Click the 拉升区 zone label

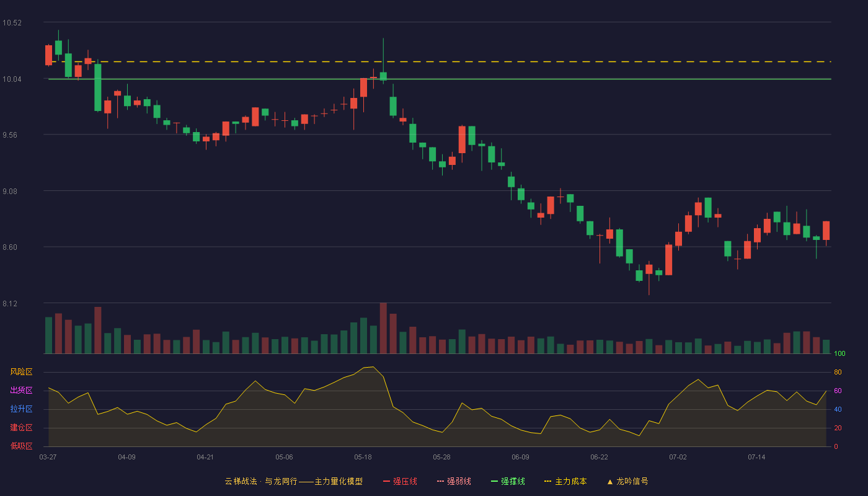[x=22, y=409]
